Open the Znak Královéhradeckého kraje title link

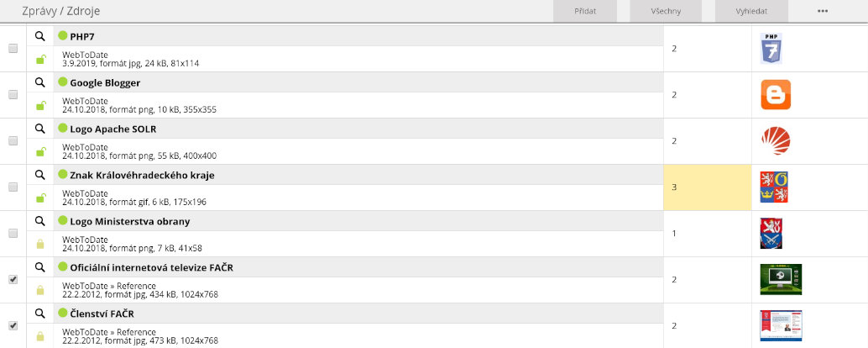coord(142,175)
